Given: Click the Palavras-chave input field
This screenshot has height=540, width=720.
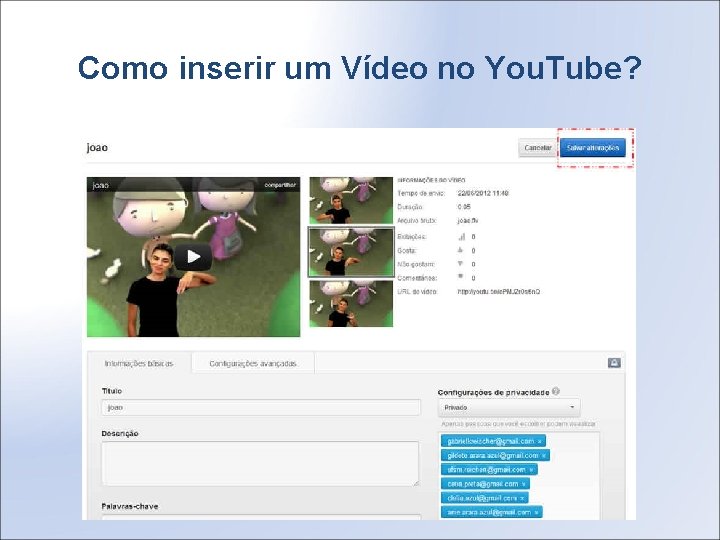Looking at the screenshot, I should click(261, 517).
